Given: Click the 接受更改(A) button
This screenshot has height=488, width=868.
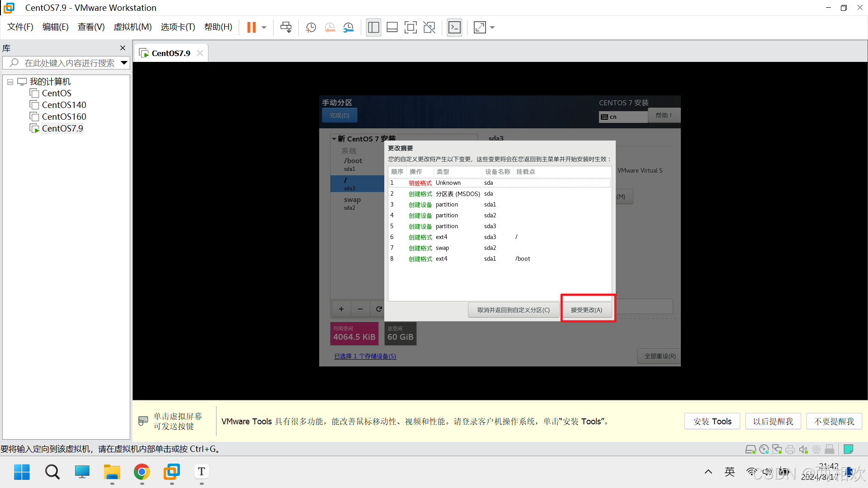Looking at the screenshot, I should pyautogui.click(x=586, y=310).
